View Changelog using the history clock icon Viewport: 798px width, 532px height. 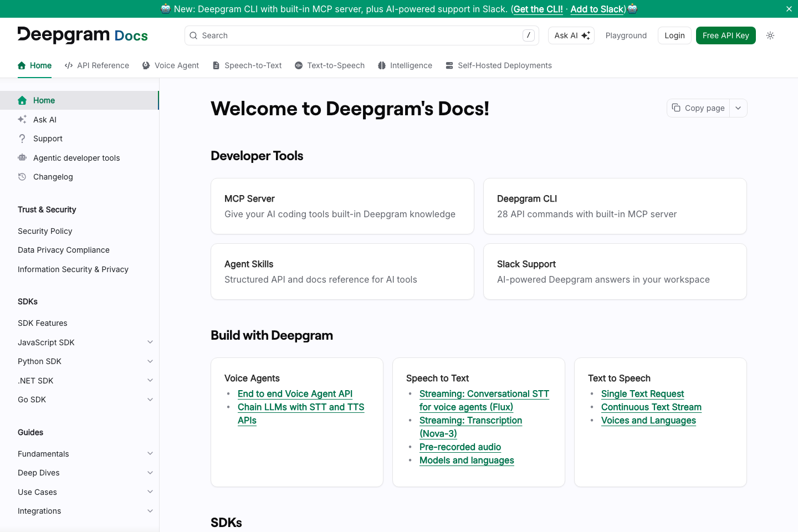pos(22,177)
